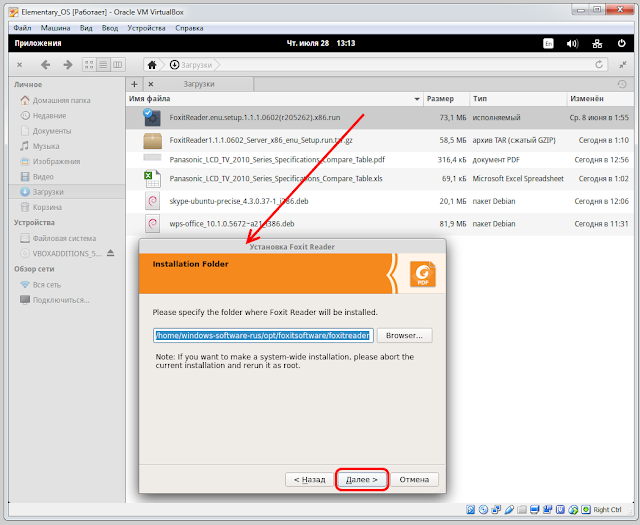Sort by Изменён column
Screen dimensions: 640x525
pos(600,99)
